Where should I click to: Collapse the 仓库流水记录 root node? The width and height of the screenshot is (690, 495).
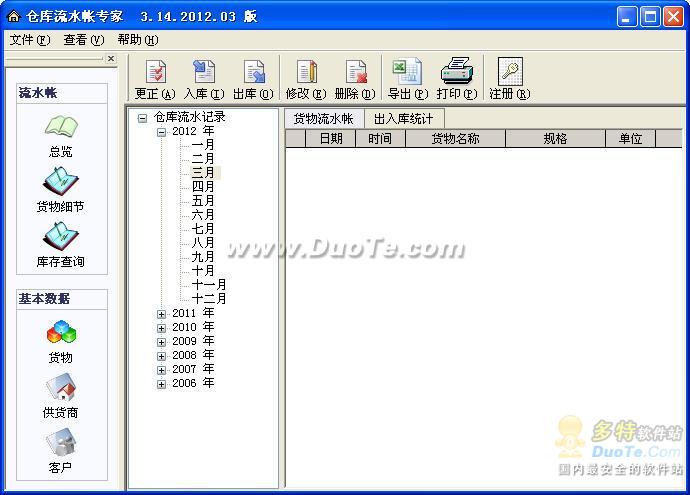tap(142, 118)
